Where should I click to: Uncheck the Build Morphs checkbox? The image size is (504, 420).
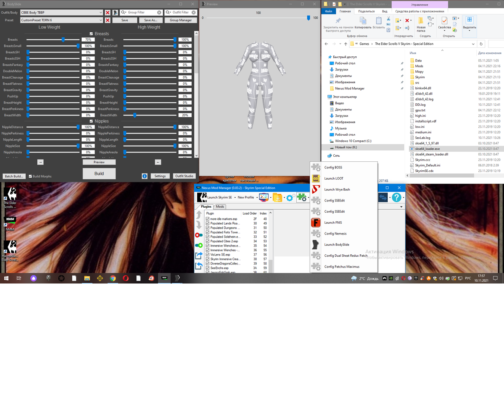(30, 177)
